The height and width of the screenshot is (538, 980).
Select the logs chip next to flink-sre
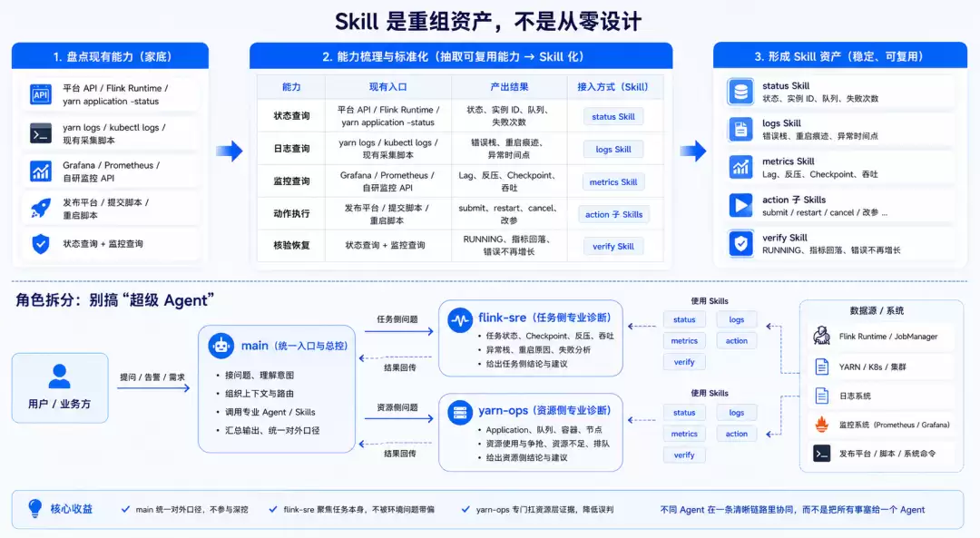[736, 319]
